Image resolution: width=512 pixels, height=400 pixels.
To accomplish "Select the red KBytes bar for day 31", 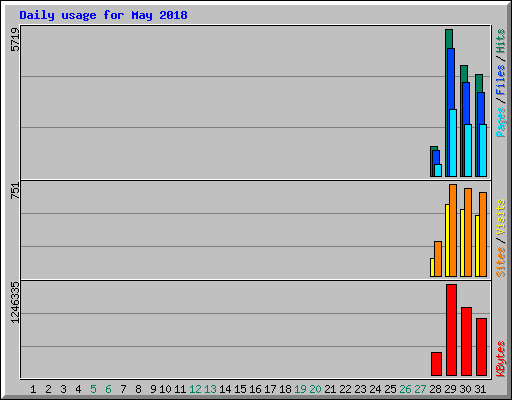I will click(x=481, y=347).
